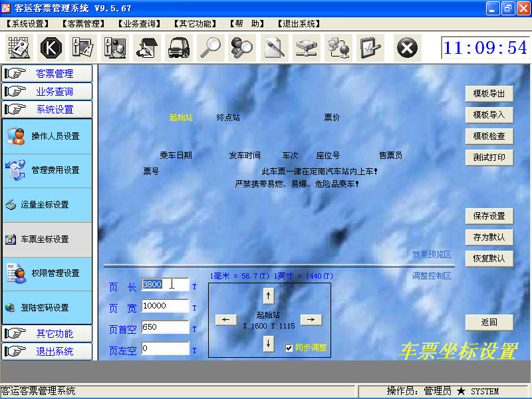Image resolution: width=532 pixels, height=399 pixels.
Task: Click the 模板导入 button
Action: pyautogui.click(x=489, y=115)
